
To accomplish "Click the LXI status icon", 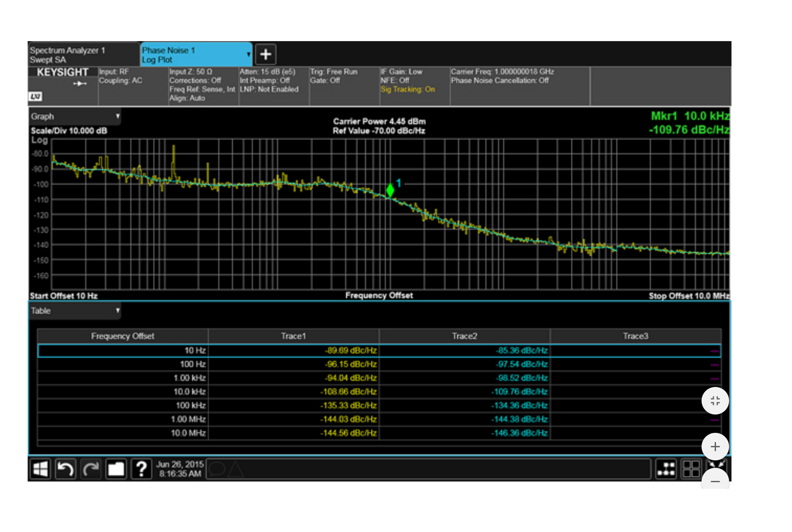I will coord(35,97).
